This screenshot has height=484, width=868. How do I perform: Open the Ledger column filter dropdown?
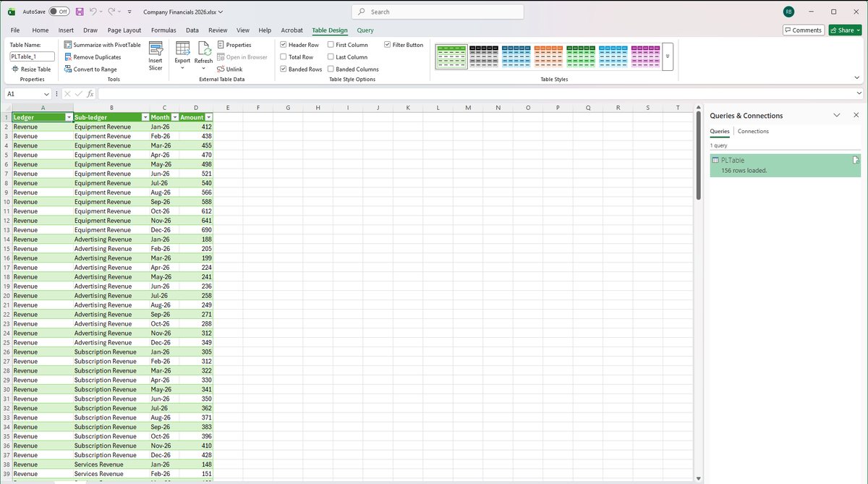pos(69,117)
